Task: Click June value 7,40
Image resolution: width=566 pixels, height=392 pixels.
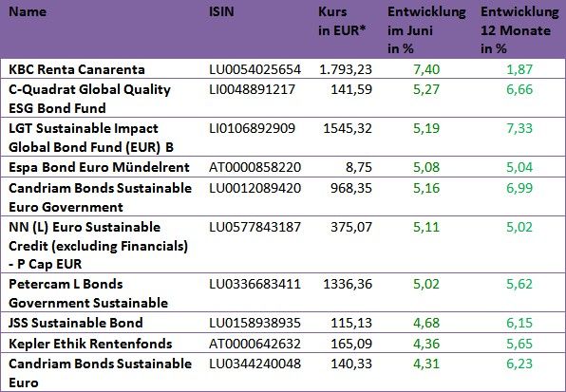Action: [426, 69]
